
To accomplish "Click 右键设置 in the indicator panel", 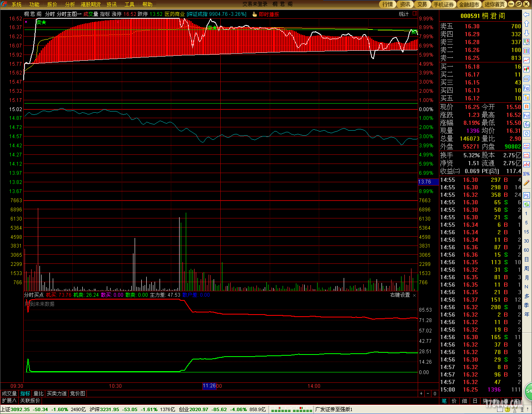I will 400,295.
